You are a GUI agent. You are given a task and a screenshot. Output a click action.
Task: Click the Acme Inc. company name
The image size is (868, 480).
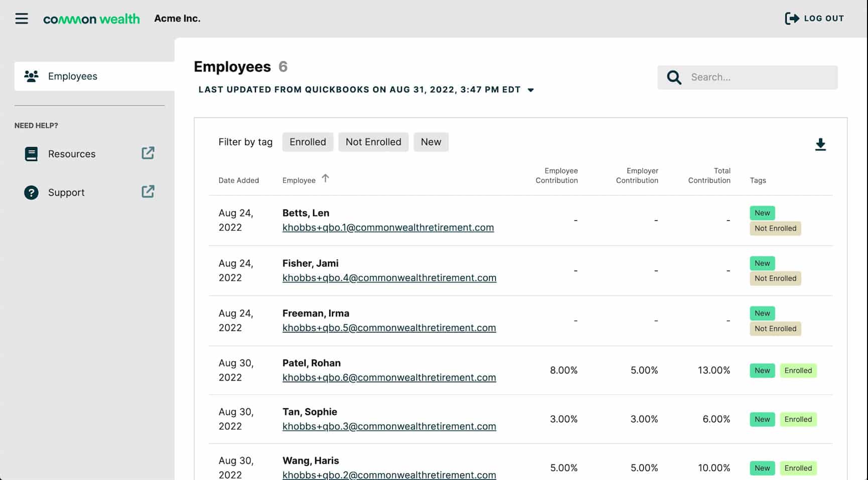(x=177, y=19)
